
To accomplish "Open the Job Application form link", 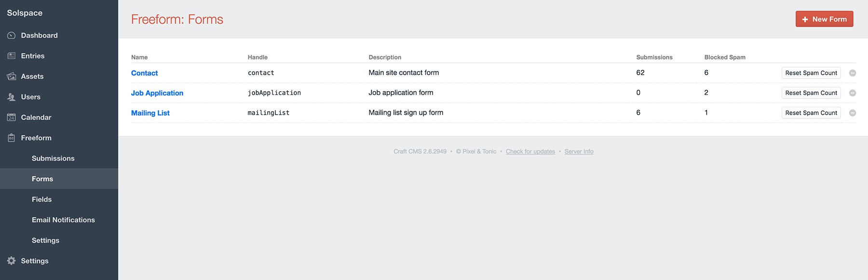I will point(157,93).
